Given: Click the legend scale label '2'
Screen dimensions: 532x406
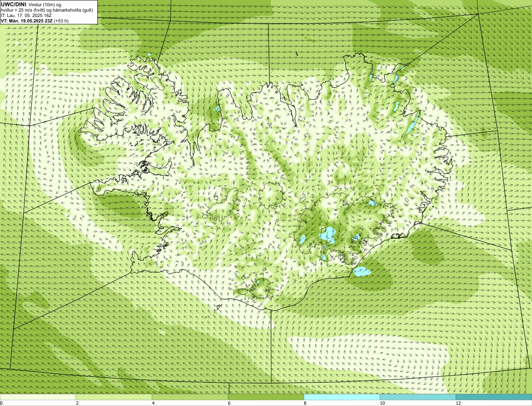Looking at the screenshot, I should [77, 403].
